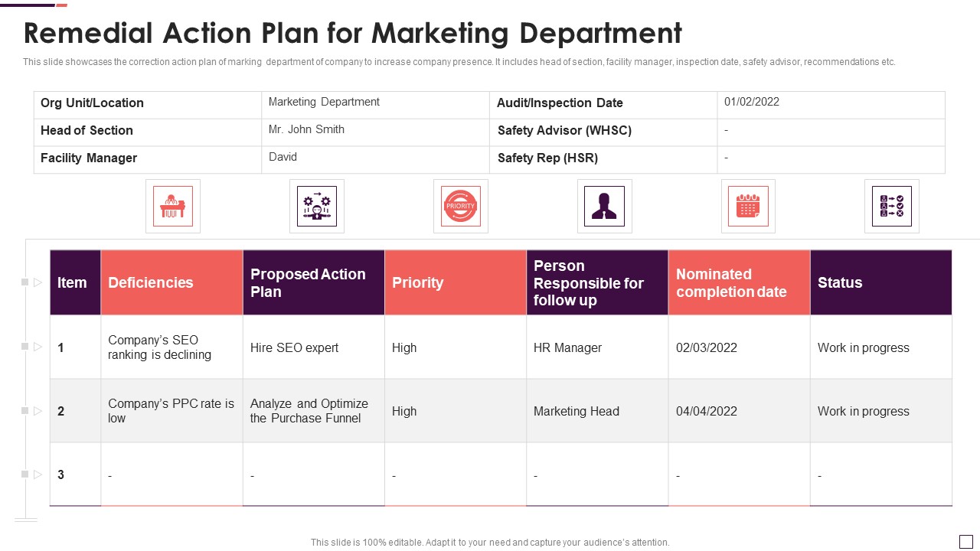This screenshot has width=980, height=551.
Task: Click Analyze and Optimize the Purchase Funnel cell
Action: coord(314,411)
